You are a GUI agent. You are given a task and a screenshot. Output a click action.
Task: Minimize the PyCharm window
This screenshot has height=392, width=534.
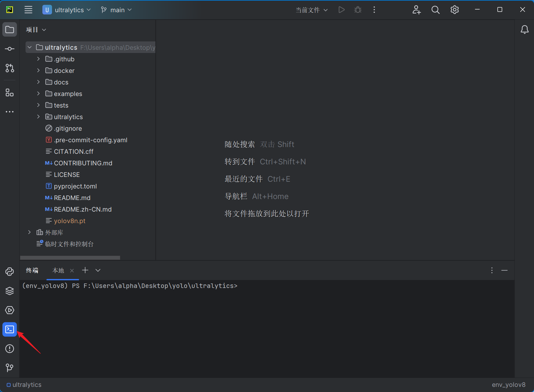tap(477, 10)
